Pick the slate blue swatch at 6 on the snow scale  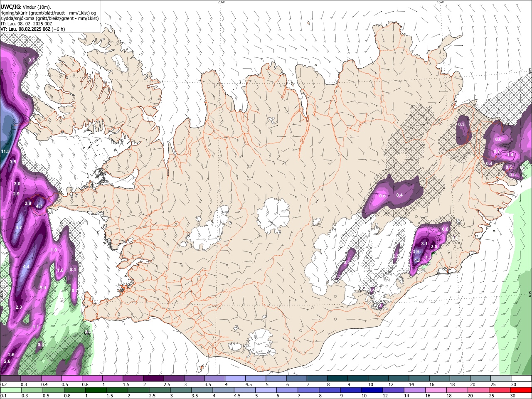(296, 378)
